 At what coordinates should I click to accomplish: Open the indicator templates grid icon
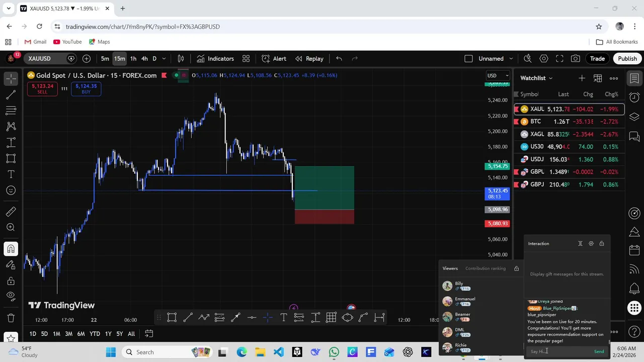click(x=246, y=59)
